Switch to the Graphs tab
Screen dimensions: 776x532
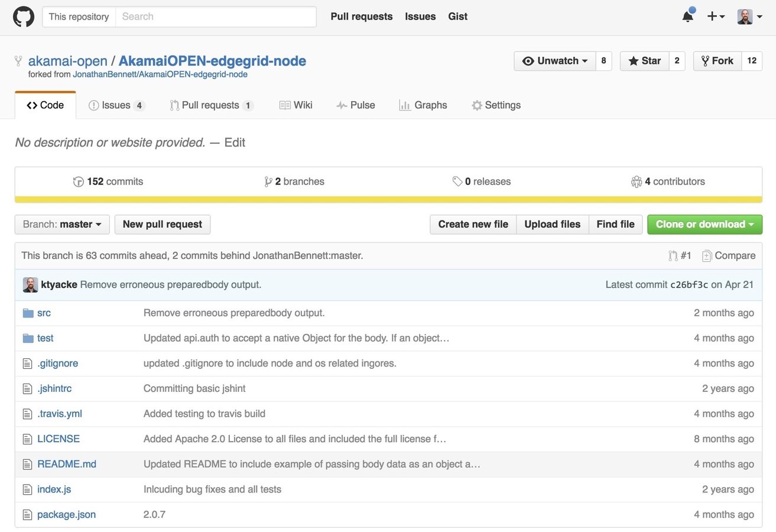(423, 105)
